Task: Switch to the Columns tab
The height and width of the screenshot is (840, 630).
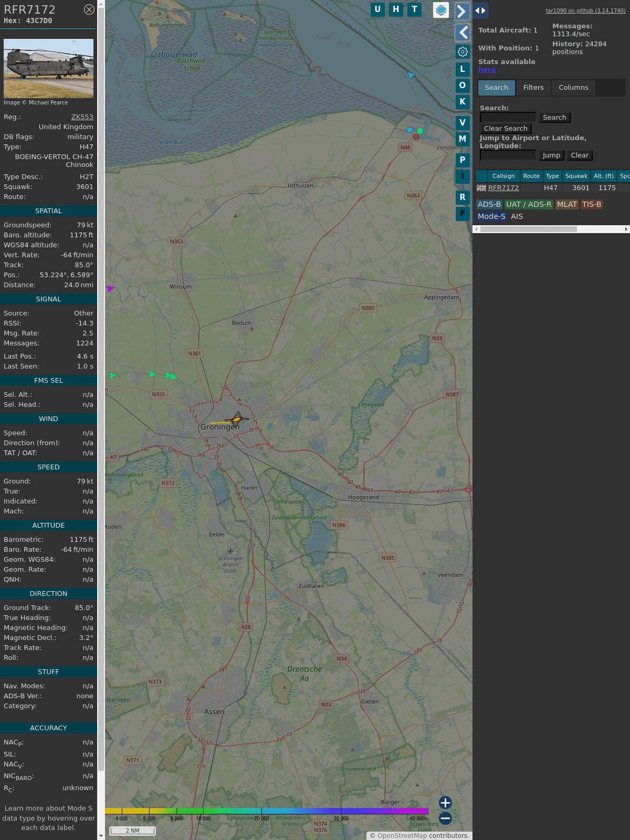Action: pos(573,88)
